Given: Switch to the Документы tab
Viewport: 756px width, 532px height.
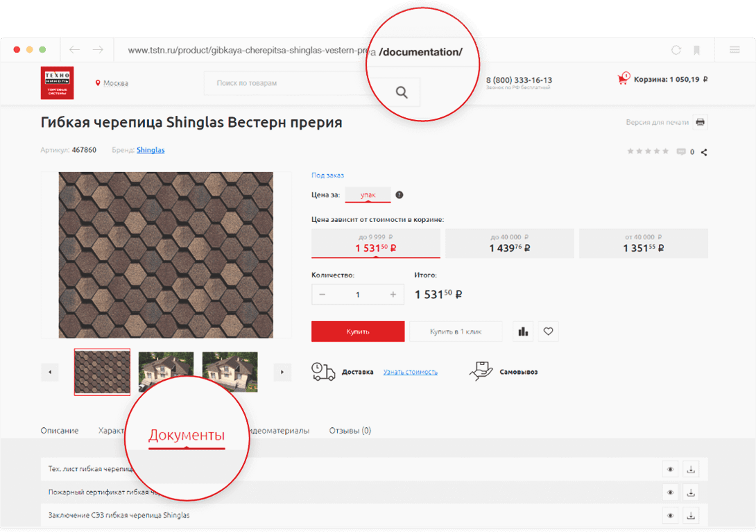Looking at the screenshot, I should point(187,435).
